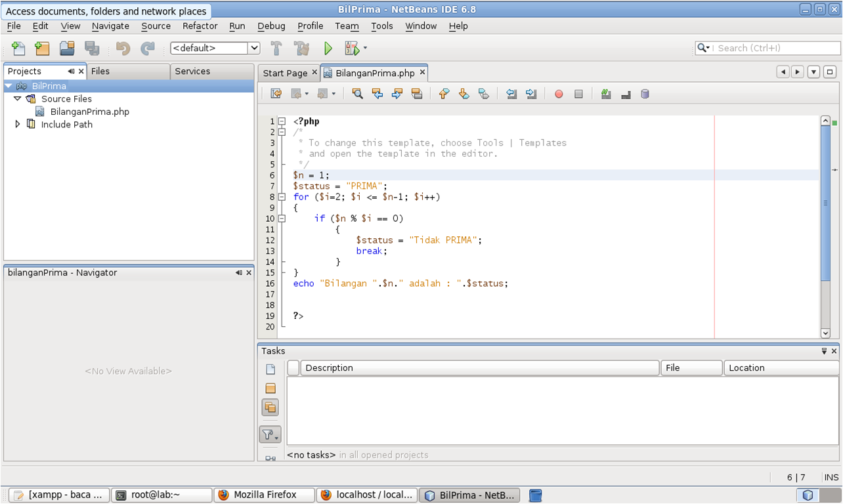Expand the Include Path tree node
Viewport: 843px width, 504px height.
(x=18, y=124)
